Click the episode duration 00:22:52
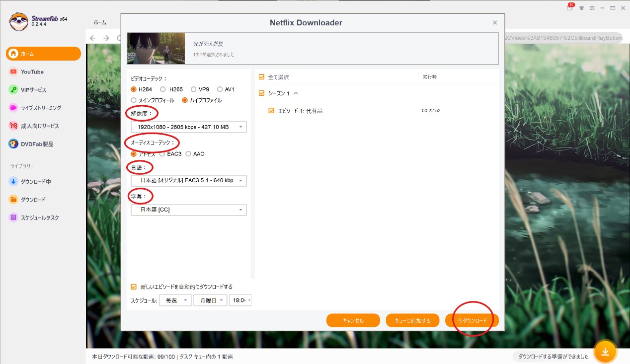 tap(431, 111)
